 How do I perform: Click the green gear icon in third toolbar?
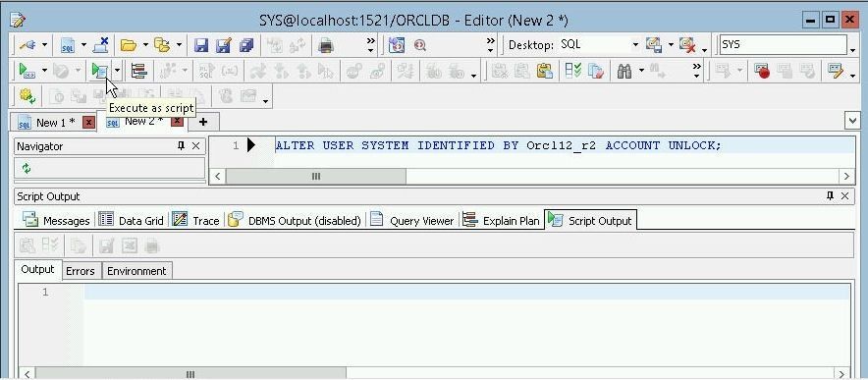(x=27, y=96)
